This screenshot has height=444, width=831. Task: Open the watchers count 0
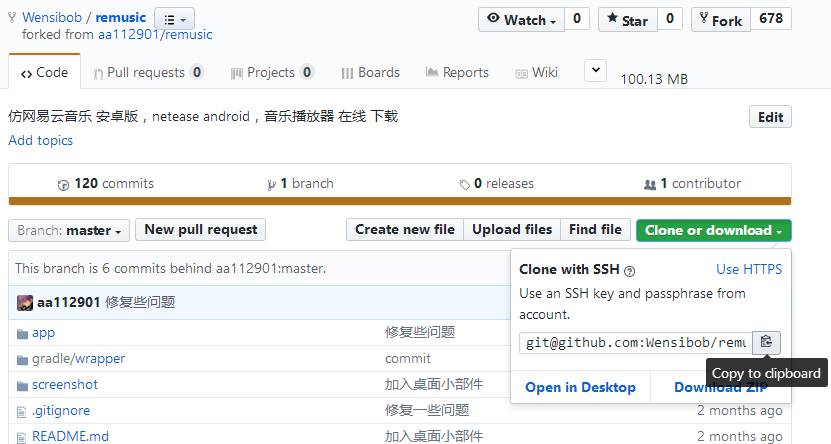tap(577, 19)
